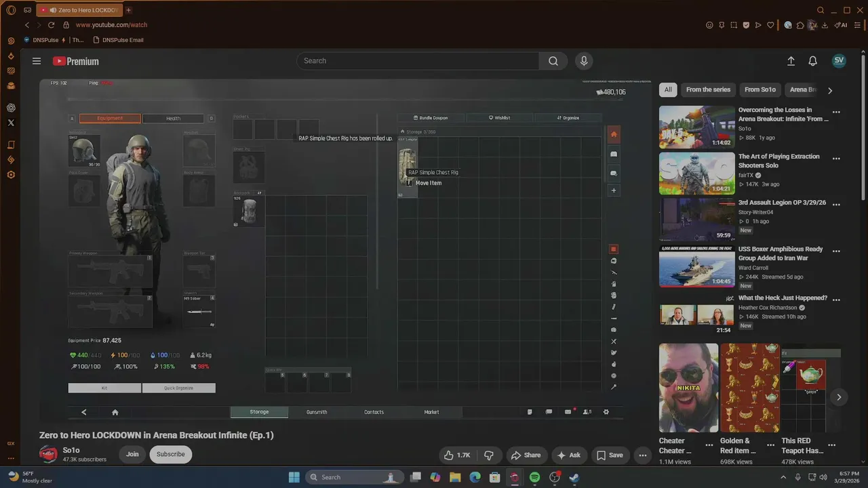Image resolution: width=868 pixels, height=488 pixels.
Task: Click the game Organize button
Action: pyautogui.click(x=568, y=118)
